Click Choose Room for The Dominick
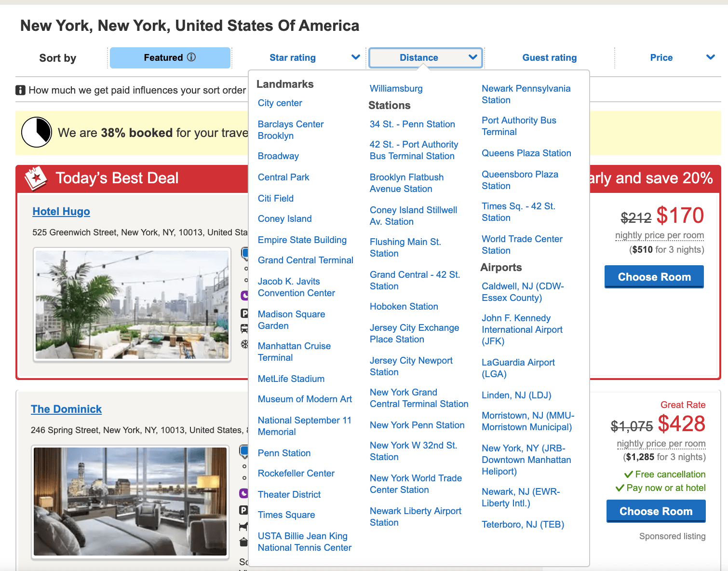 coord(656,511)
